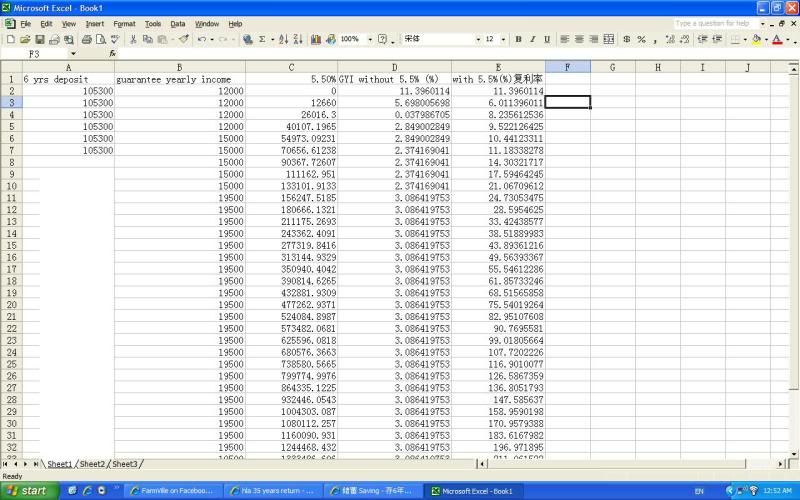Toggle Italic formatting
800x500 pixels.
click(x=532, y=39)
